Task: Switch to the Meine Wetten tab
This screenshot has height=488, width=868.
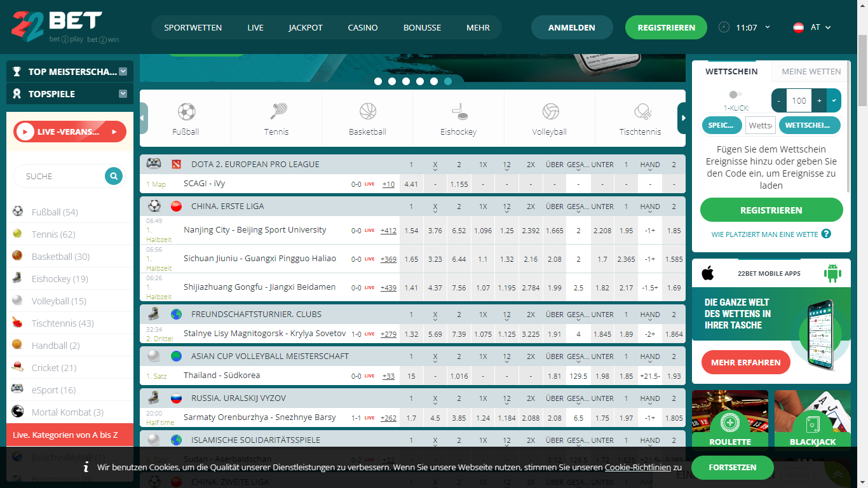Action: point(811,71)
